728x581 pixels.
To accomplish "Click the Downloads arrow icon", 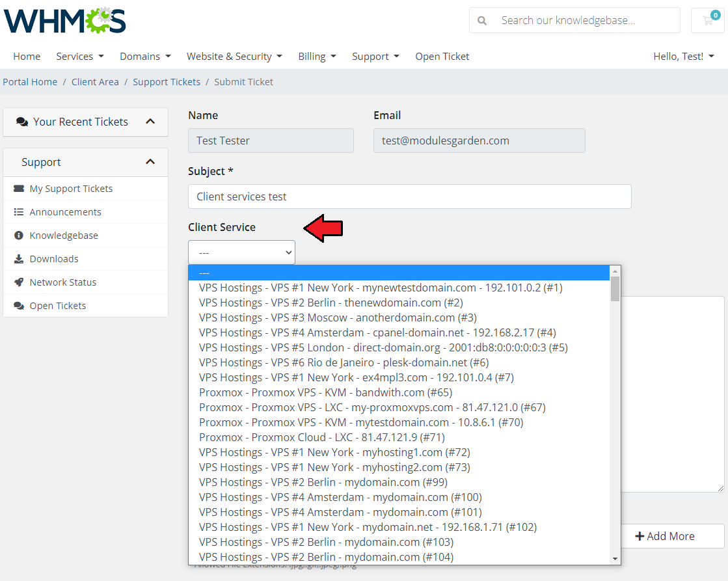I will coord(19,259).
